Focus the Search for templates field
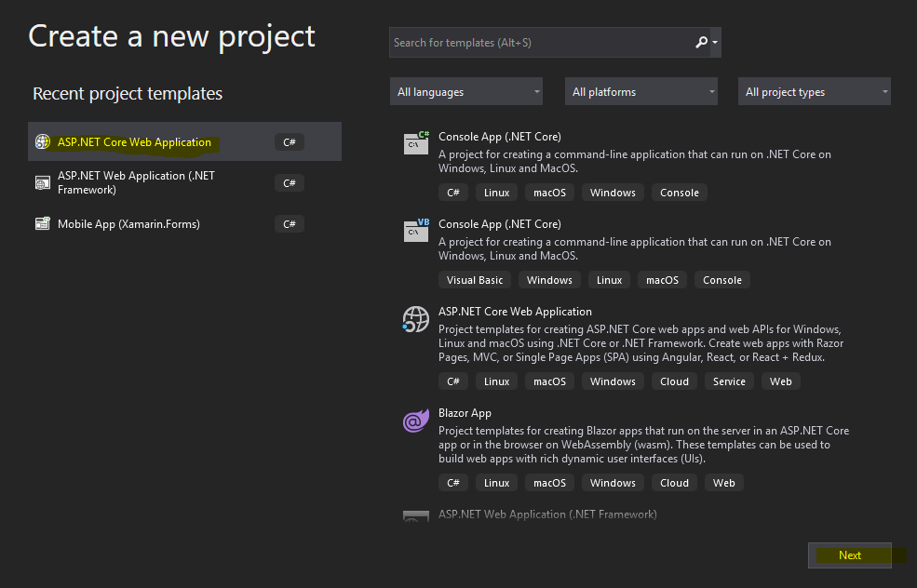Screen dimensions: 917x588 click(x=540, y=42)
